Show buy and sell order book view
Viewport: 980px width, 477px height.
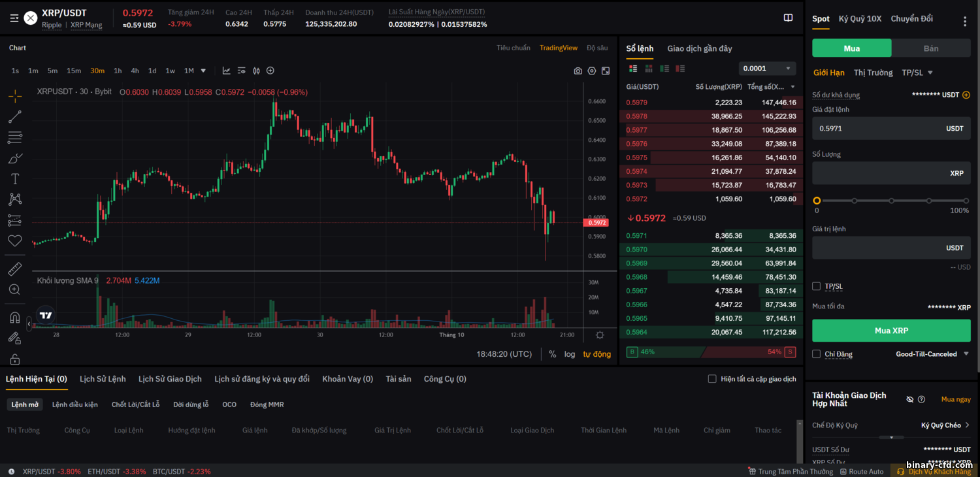click(x=632, y=68)
